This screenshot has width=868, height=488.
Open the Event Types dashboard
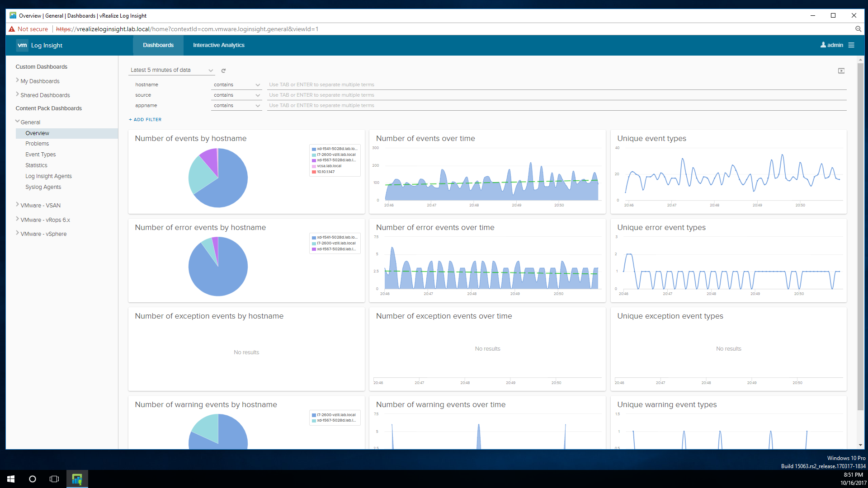pyautogui.click(x=41, y=155)
